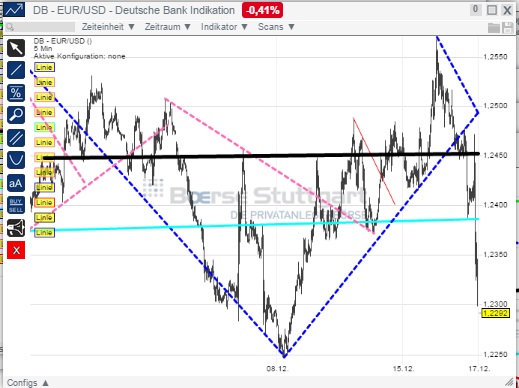The image size is (519, 388).
Task: Click the -0,41% change badge
Action: pyautogui.click(x=262, y=10)
